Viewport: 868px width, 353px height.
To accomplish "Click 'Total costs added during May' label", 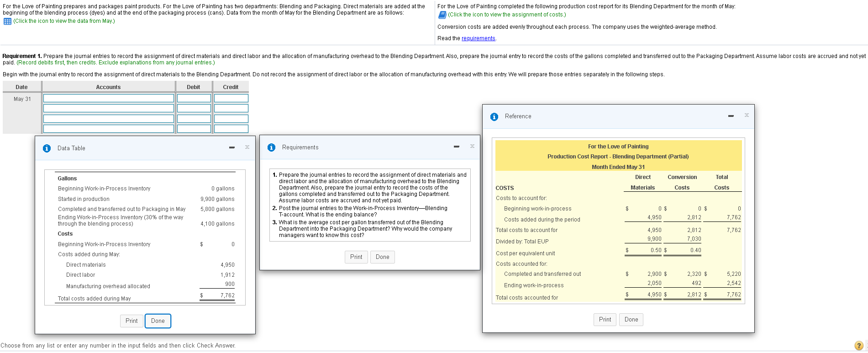I will (95, 299).
